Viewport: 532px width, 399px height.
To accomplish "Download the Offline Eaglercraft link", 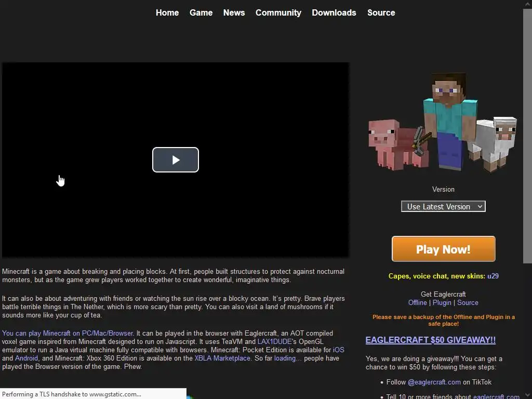I will coord(417,302).
